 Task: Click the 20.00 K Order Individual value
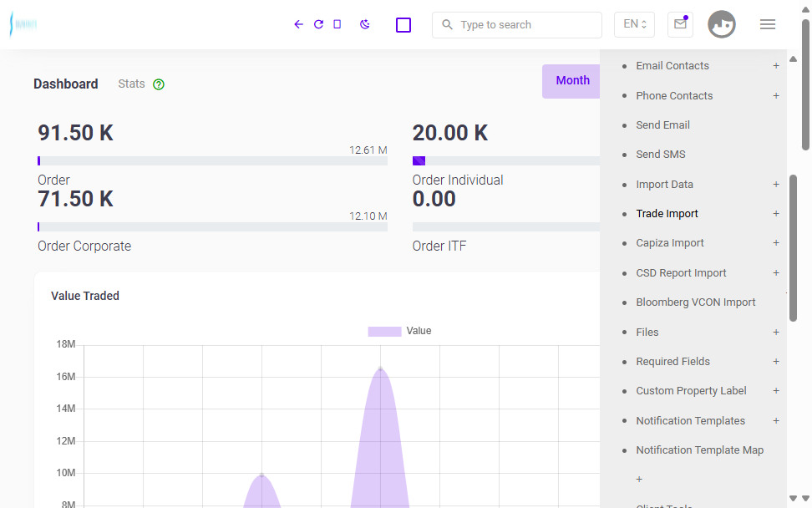[450, 133]
